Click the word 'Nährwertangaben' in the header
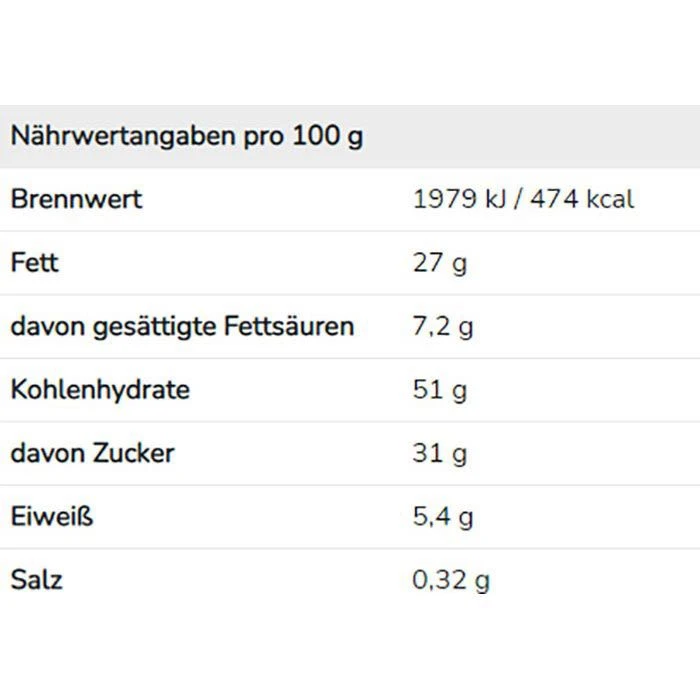Image resolution: width=700 pixels, height=700 pixels. pyautogui.click(x=124, y=136)
